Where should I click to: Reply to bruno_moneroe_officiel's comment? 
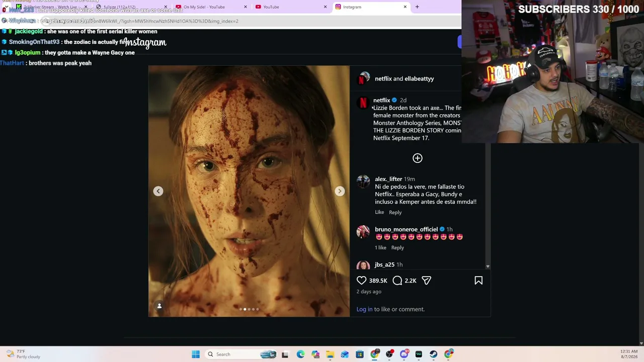tap(397, 247)
